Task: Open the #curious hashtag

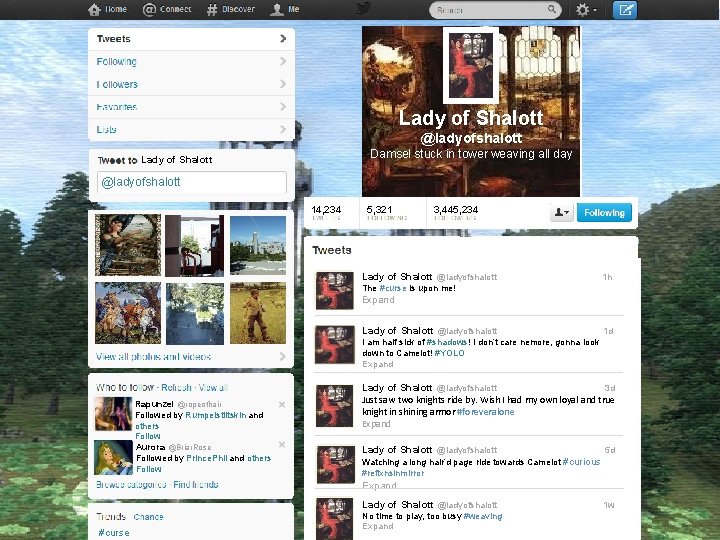Action: click(x=581, y=462)
